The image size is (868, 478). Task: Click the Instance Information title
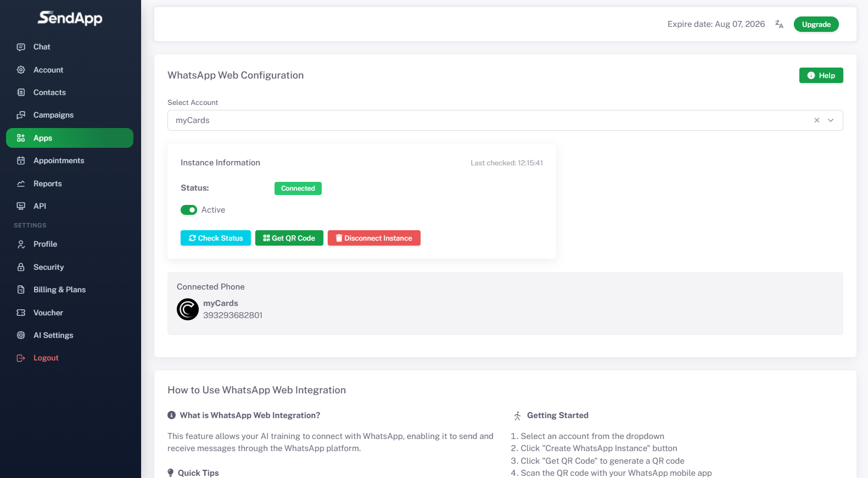click(x=220, y=163)
